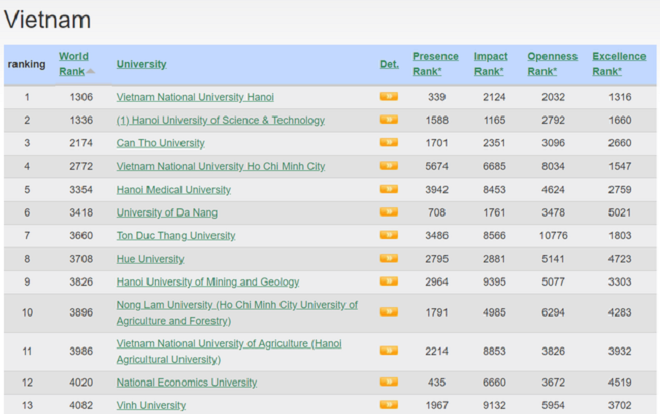The width and height of the screenshot is (660, 414).
Task: Open details icon for National Economics University
Action: 388,382
